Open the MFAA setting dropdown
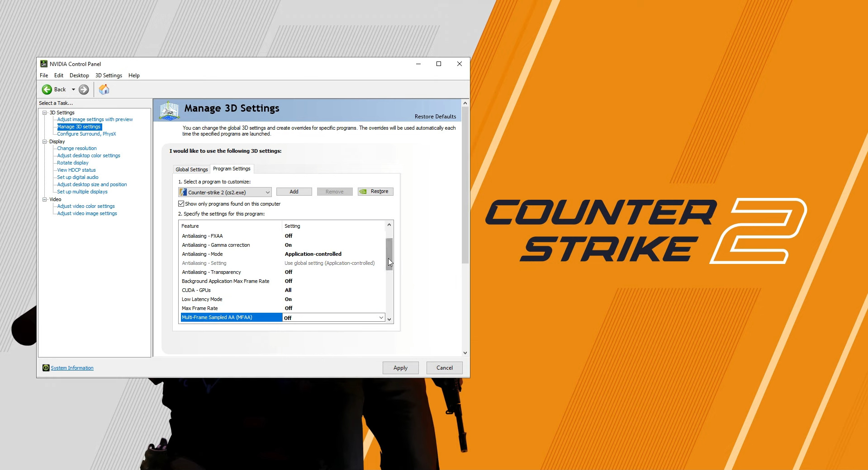This screenshot has width=868, height=470. (x=381, y=318)
